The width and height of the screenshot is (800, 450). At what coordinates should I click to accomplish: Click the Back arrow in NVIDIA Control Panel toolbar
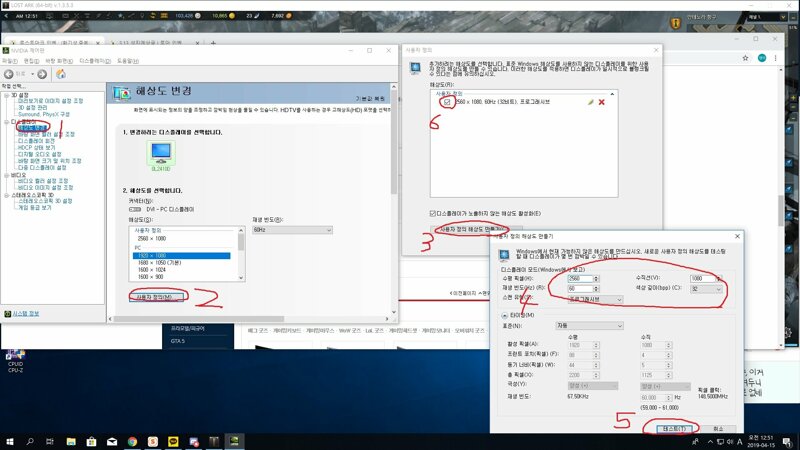9,74
